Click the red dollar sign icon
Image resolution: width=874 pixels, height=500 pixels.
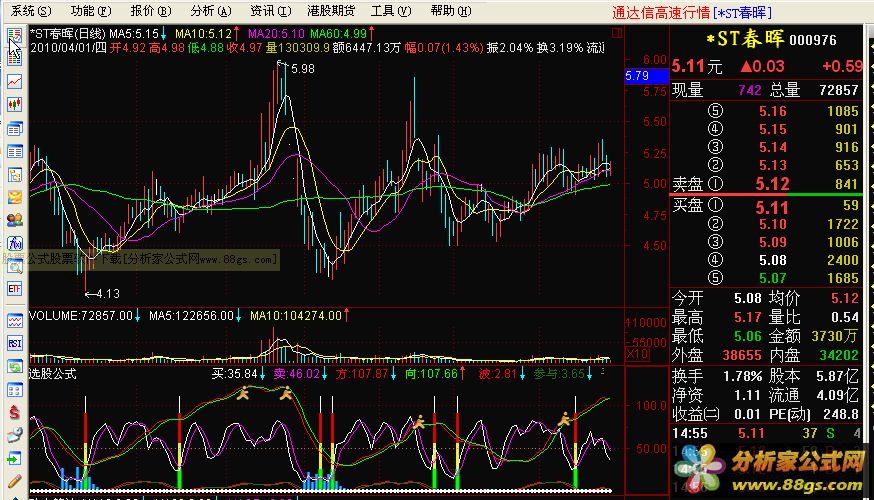pos(14,412)
